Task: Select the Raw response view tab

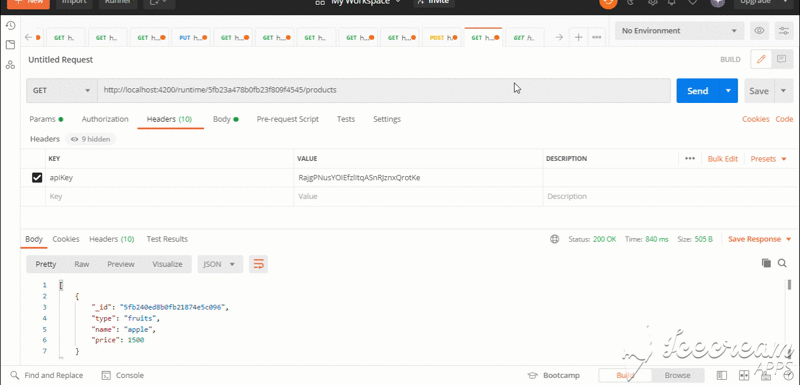Action: click(82, 264)
